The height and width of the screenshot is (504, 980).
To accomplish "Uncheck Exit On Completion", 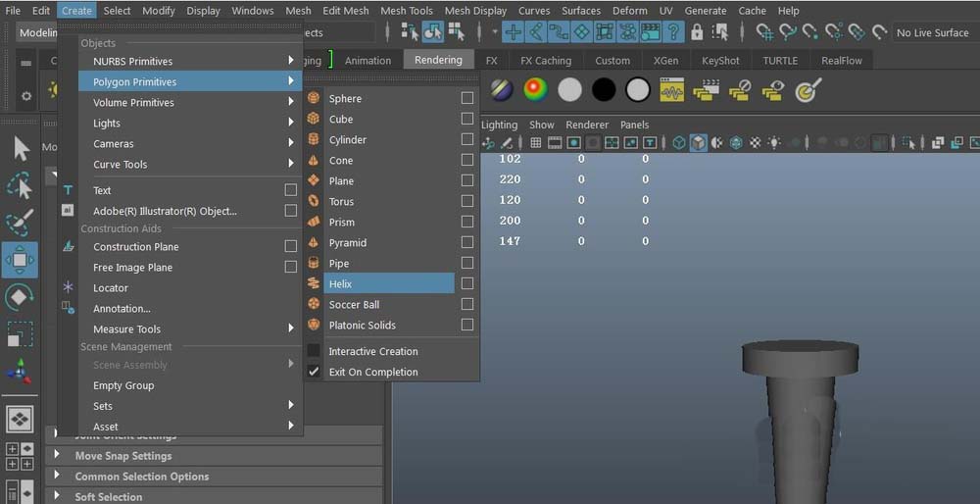I will coord(314,372).
